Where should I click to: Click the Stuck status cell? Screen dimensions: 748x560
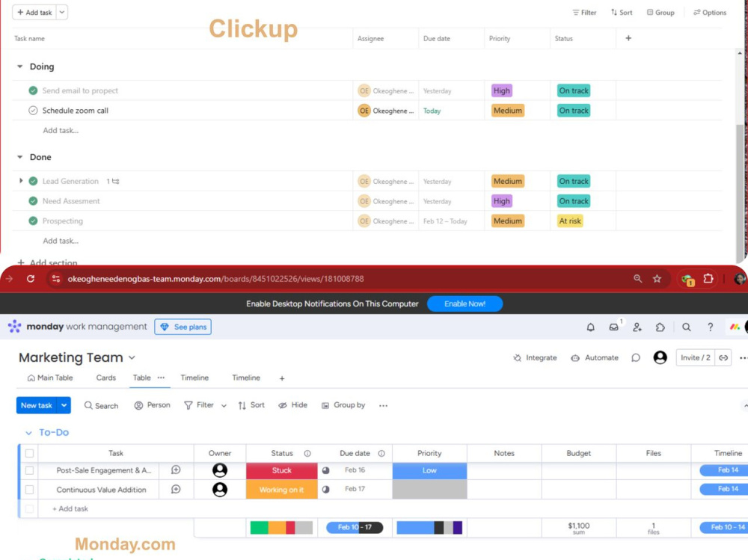pos(282,470)
